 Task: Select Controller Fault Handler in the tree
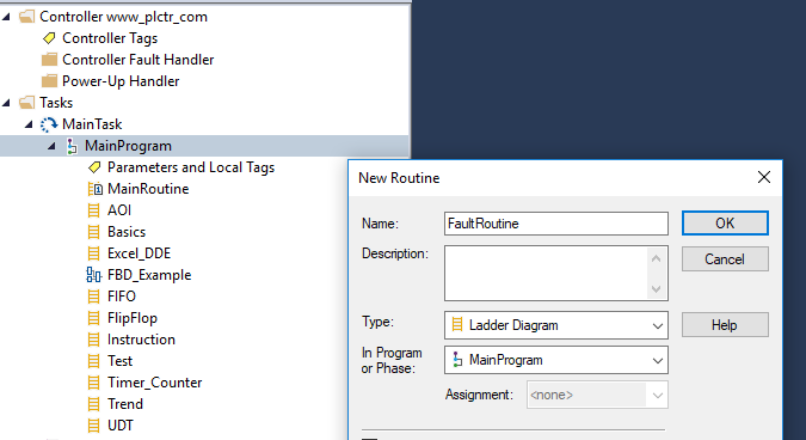[138, 60]
